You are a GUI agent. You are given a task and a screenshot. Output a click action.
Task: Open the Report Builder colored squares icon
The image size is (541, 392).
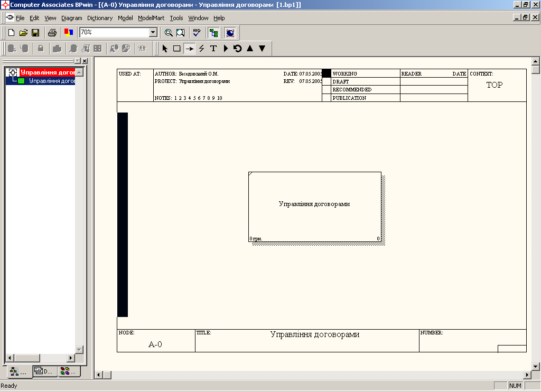coord(69,33)
